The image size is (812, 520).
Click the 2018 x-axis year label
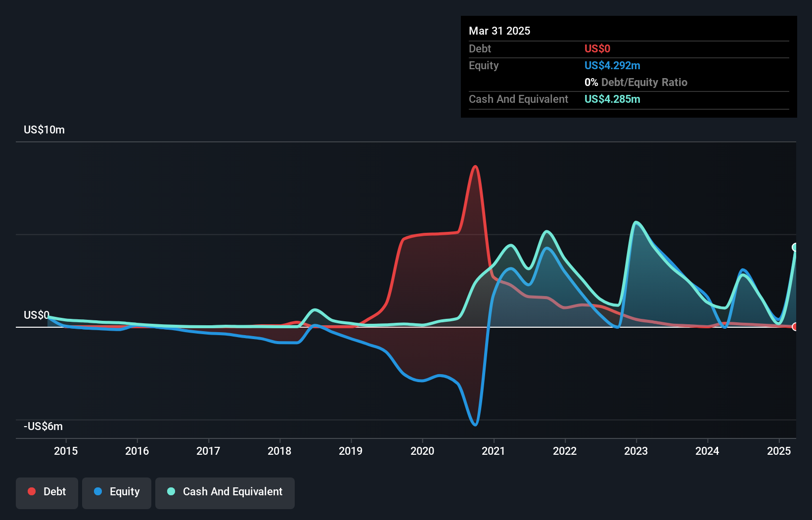tap(279, 451)
